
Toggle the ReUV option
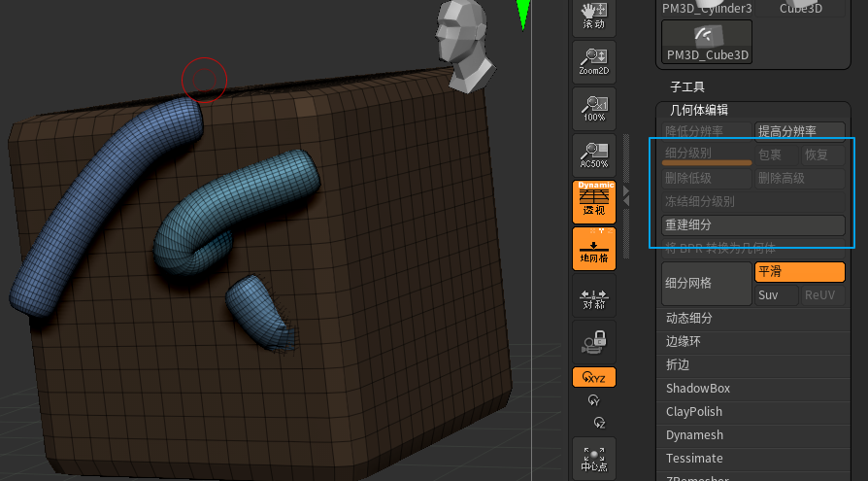tap(823, 295)
